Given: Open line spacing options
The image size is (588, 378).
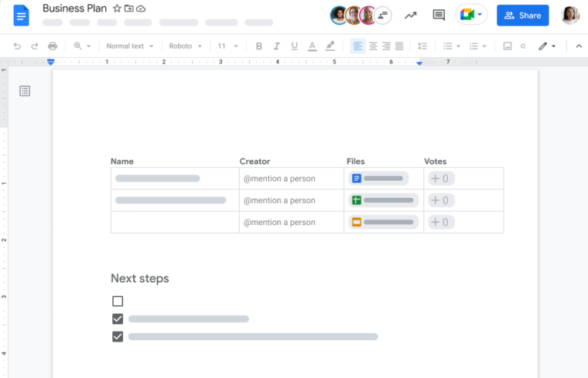Looking at the screenshot, I should coord(422,46).
